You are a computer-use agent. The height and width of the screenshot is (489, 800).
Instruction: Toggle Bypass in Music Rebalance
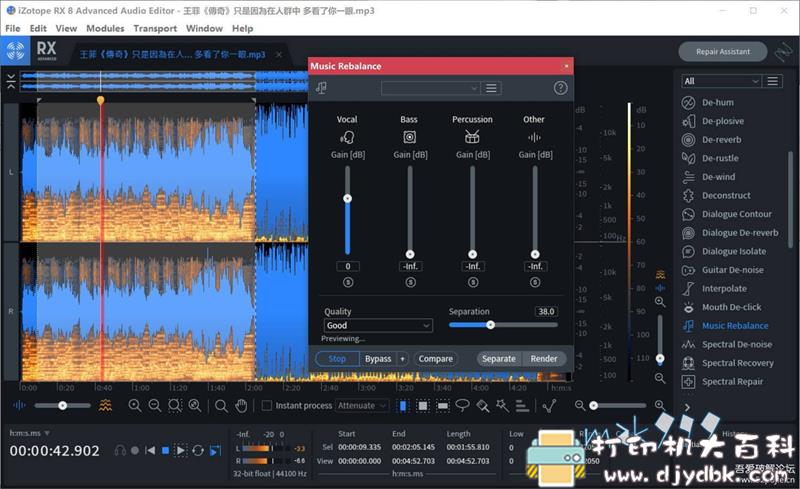[378, 359]
